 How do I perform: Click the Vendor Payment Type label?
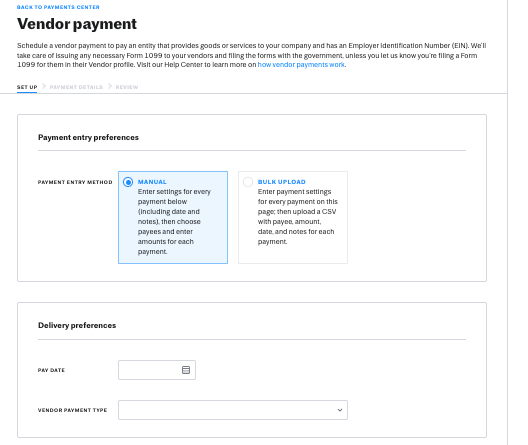72,410
